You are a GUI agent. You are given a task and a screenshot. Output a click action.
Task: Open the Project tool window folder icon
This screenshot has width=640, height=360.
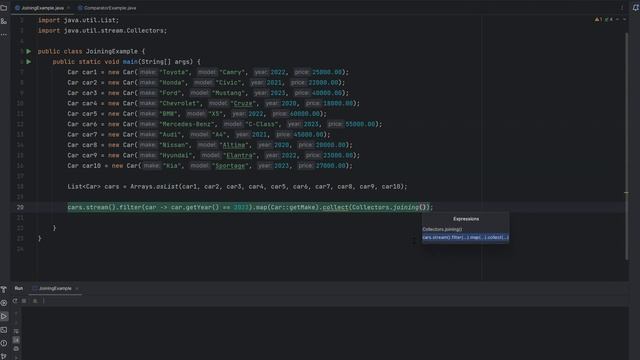coord(4,8)
